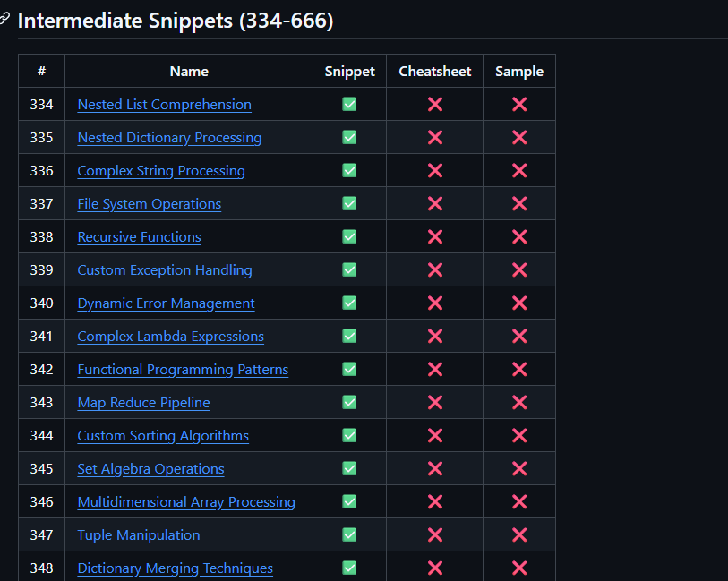728x581 pixels.
Task: Click the red Sample X for Map Reduce Pipeline
Action: [x=519, y=402]
